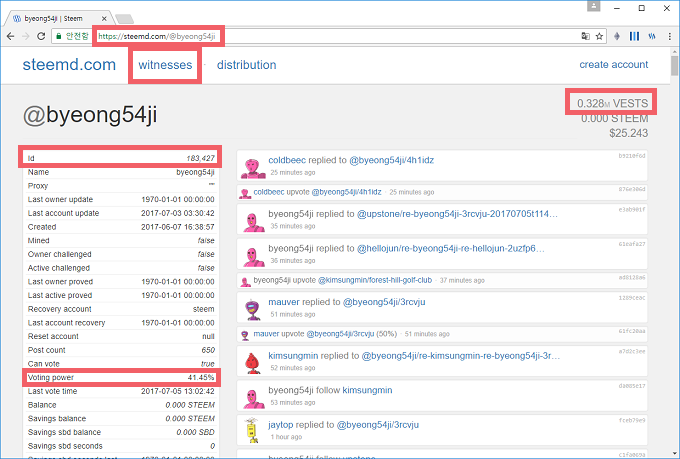
Task: Open the witnesses page
Action: click(x=165, y=65)
